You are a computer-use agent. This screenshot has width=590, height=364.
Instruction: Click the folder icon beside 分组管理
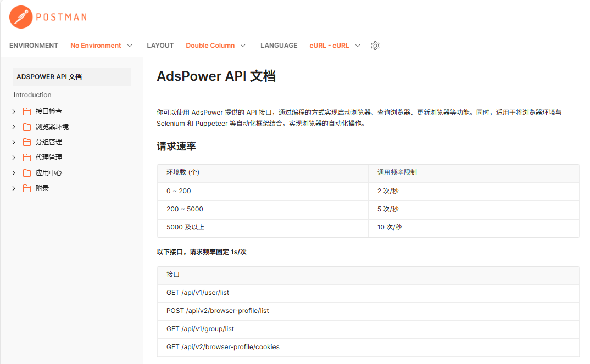click(x=27, y=142)
